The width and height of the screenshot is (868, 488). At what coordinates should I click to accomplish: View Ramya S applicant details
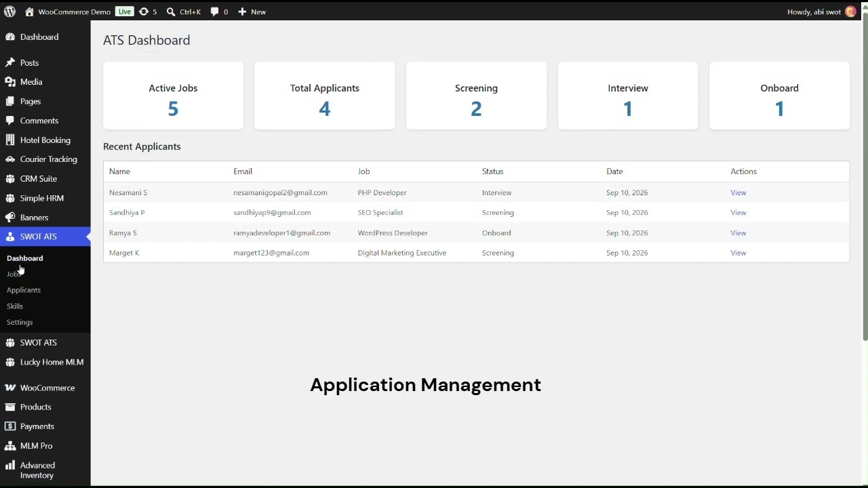pos(738,233)
